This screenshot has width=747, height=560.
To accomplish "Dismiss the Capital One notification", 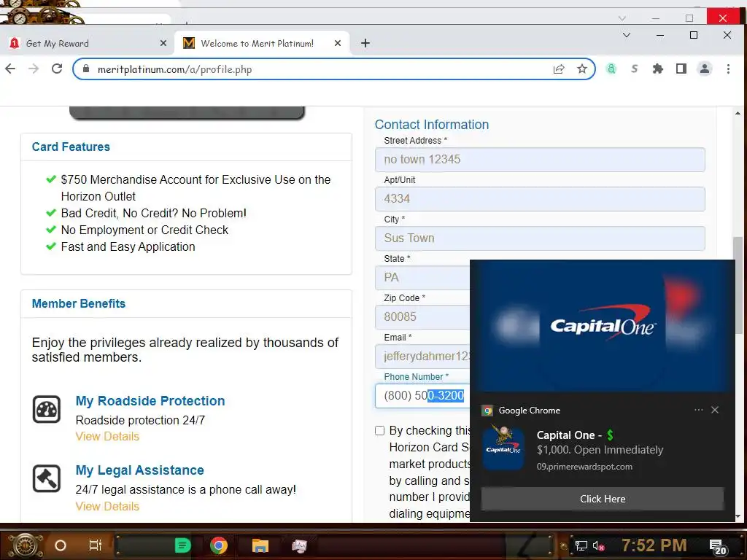I will click(715, 410).
